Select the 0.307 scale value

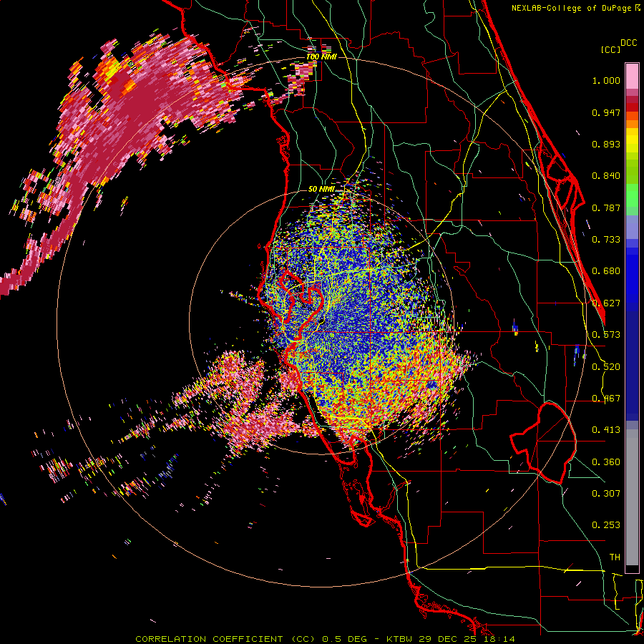[x=606, y=494]
